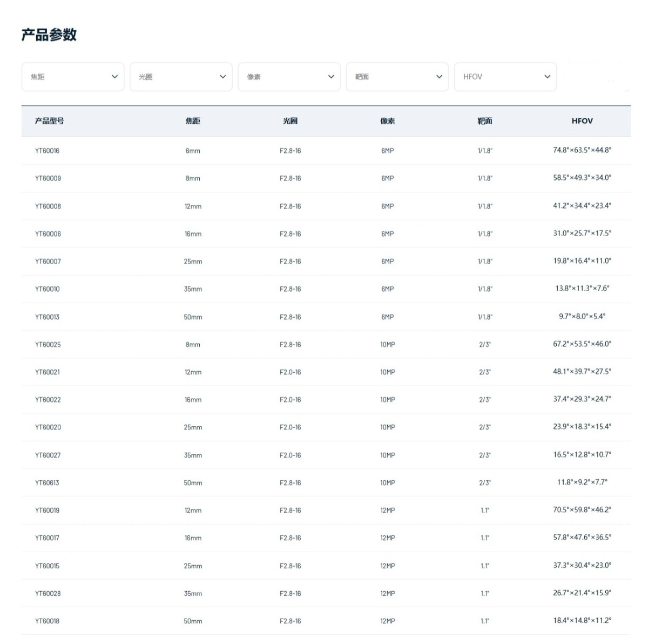
Task: Select product model YT60013
Action: coord(48,317)
